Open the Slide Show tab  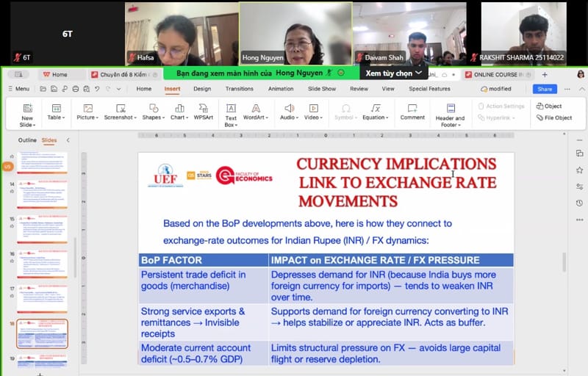[x=321, y=89]
